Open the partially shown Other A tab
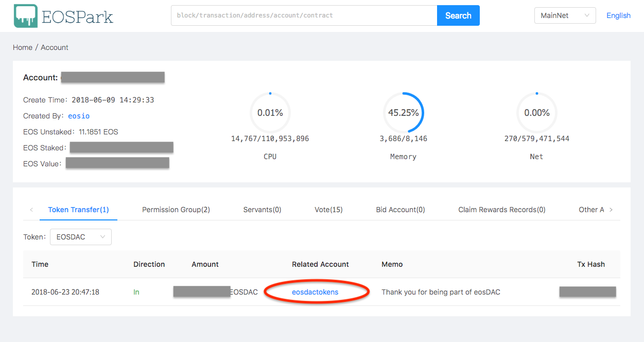 pos(591,210)
